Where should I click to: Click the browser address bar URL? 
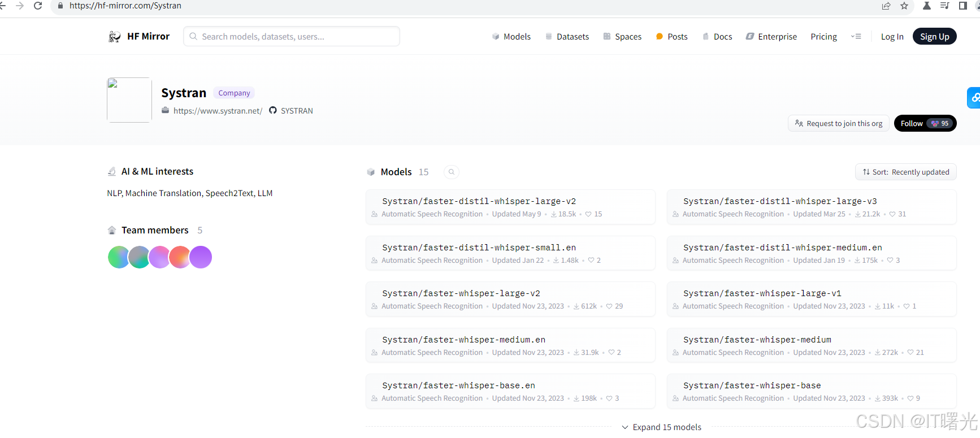click(x=125, y=6)
